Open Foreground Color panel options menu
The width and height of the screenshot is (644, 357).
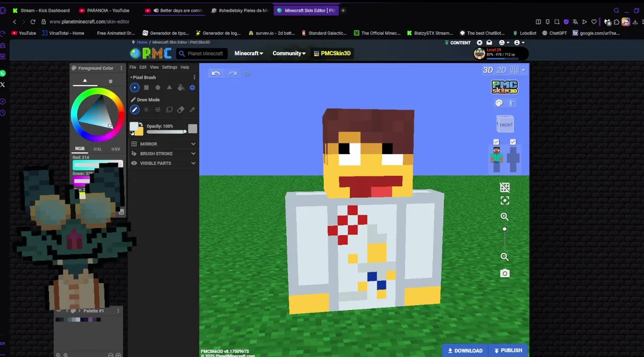click(121, 68)
